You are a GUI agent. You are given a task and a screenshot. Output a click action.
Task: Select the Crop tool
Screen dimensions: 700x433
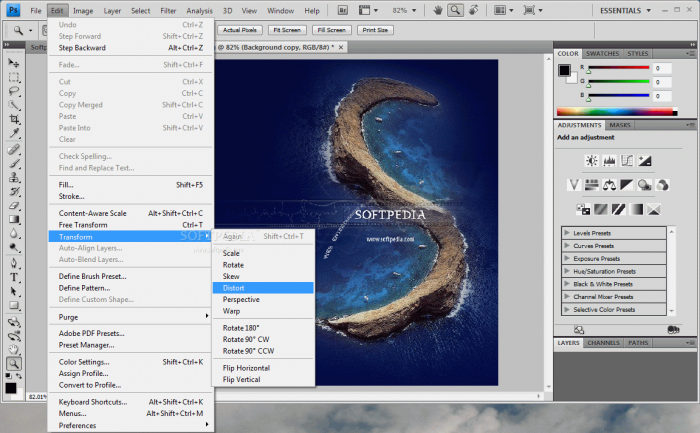coord(14,119)
